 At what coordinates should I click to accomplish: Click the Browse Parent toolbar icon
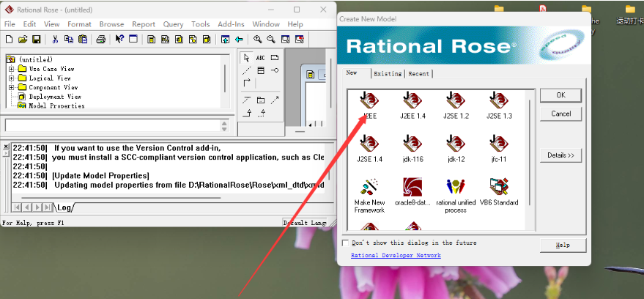(225, 40)
